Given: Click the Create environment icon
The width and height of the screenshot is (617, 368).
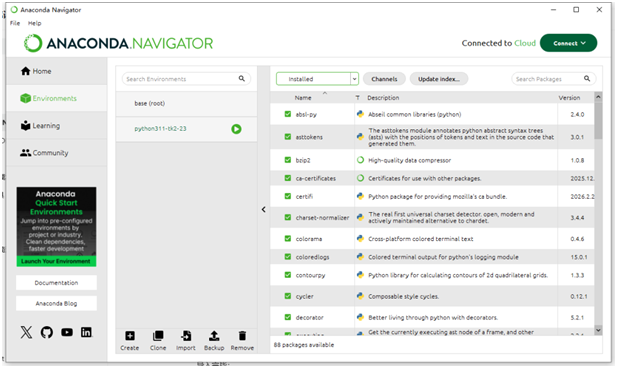Looking at the screenshot, I should [x=130, y=336].
